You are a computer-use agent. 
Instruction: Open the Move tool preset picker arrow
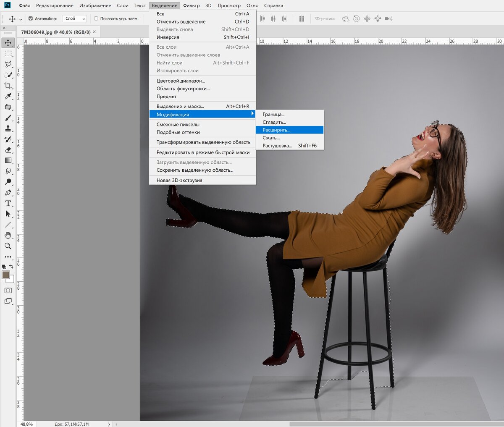pos(21,19)
